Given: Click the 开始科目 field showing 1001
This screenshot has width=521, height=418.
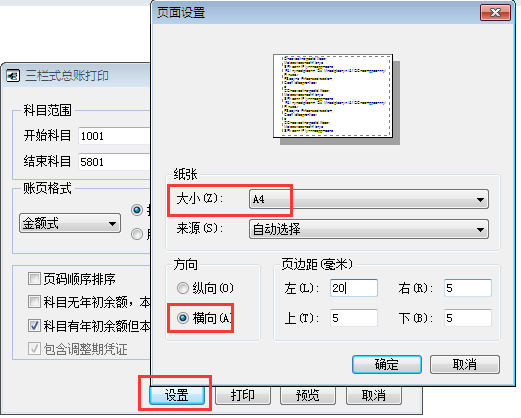Looking at the screenshot, I should pyautogui.click(x=114, y=136).
